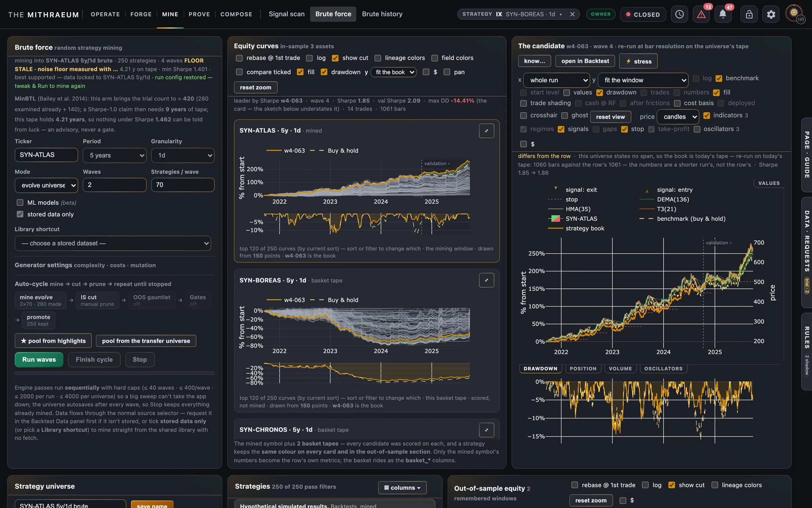Enable ML models (beta) checkbox
Viewport: 812px width, 508px height.
pyautogui.click(x=20, y=203)
